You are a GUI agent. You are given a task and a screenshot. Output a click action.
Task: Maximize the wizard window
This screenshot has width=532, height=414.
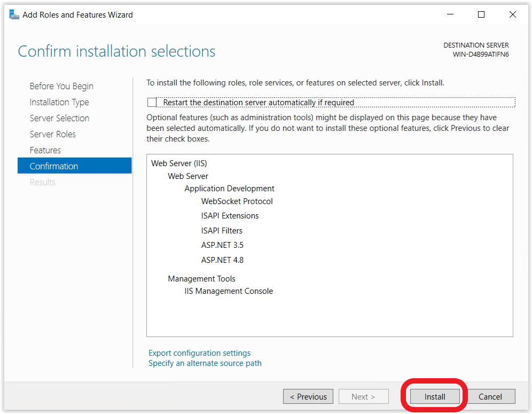tap(481, 14)
